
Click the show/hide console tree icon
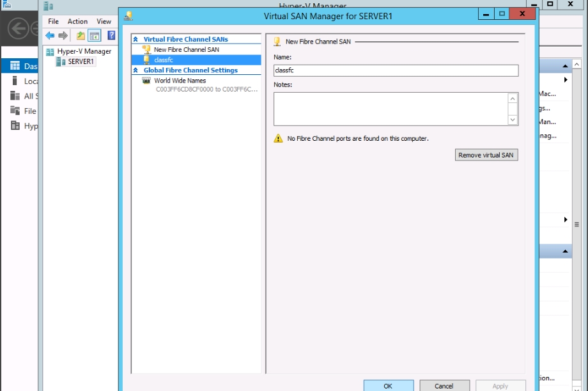point(94,36)
